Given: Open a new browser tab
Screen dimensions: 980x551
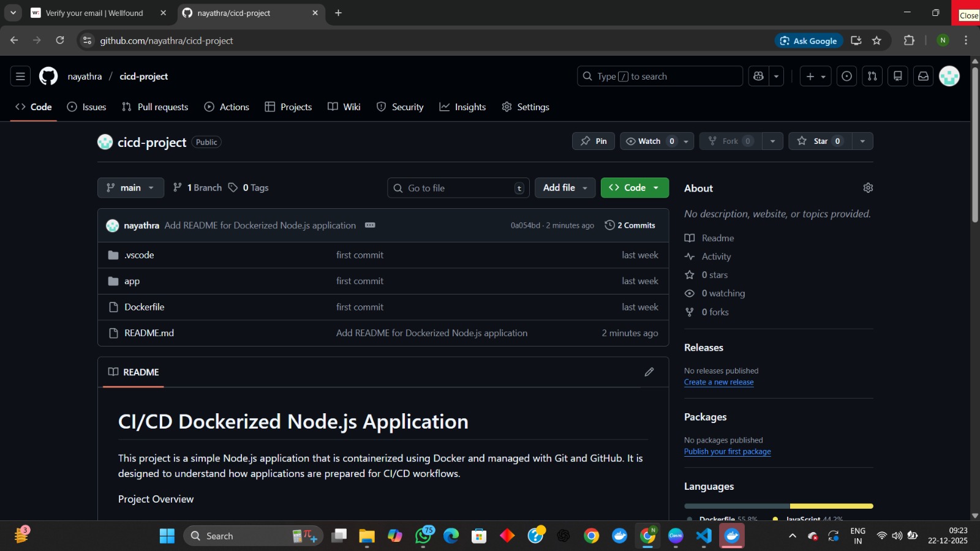Looking at the screenshot, I should point(338,13).
